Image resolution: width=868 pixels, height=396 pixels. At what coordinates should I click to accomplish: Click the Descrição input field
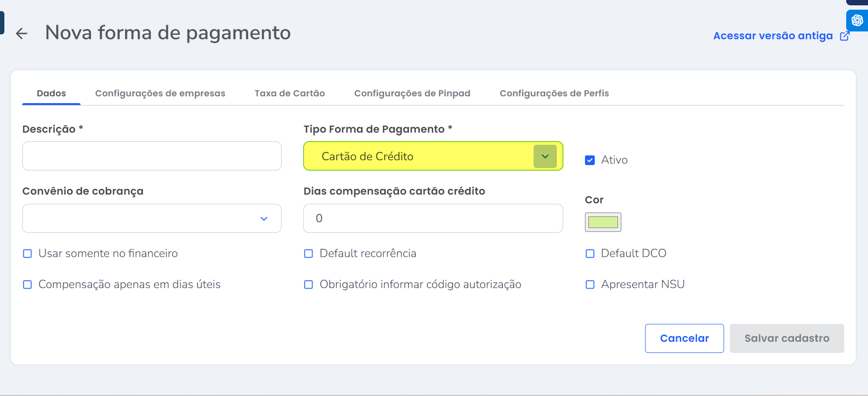152,156
